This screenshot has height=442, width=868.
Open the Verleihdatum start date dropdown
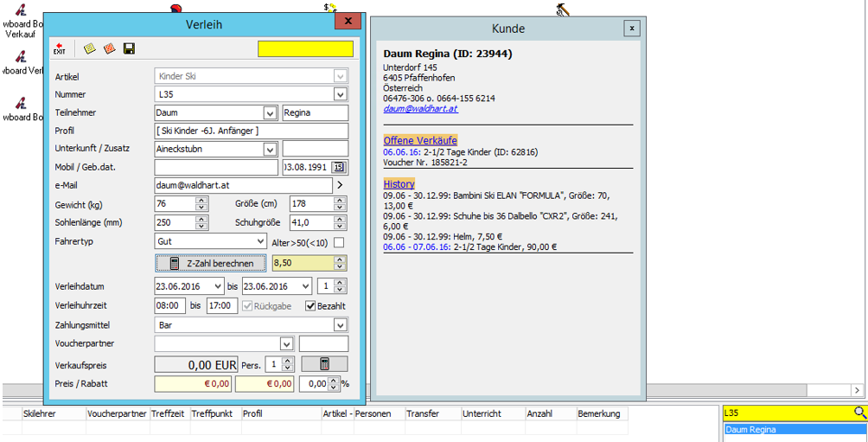pos(218,287)
